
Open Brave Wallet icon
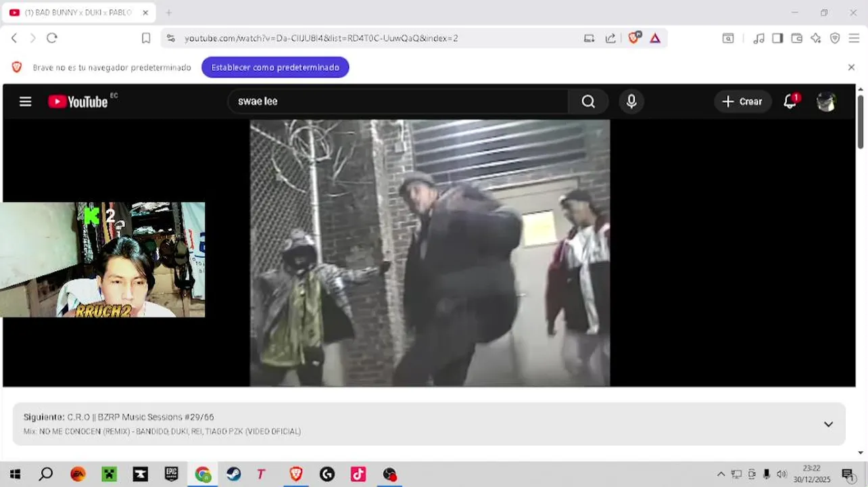click(x=797, y=39)
